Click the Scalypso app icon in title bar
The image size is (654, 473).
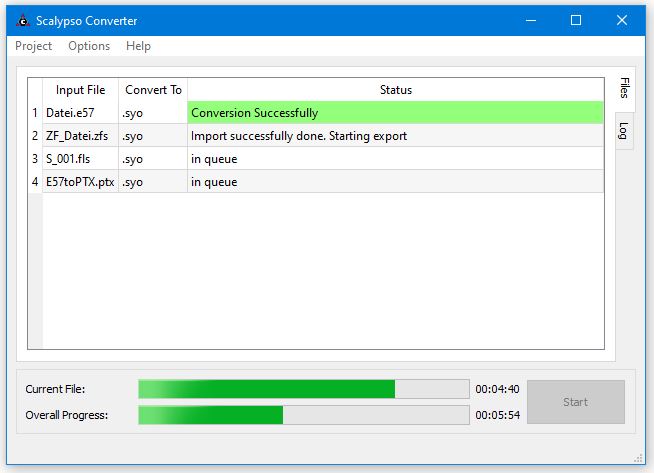point(23,20)
